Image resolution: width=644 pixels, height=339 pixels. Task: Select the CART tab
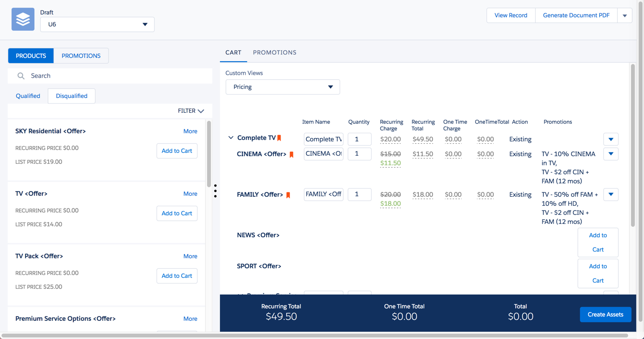[x=233, y=53]
